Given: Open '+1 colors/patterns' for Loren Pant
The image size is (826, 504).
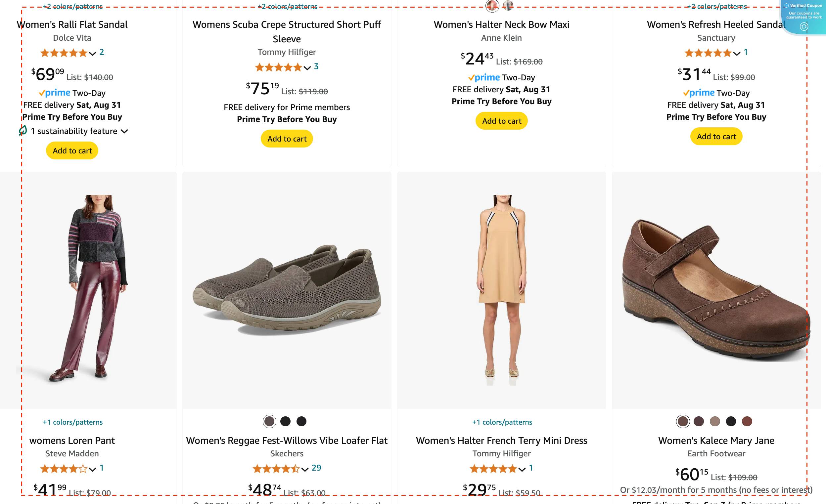Looking at the screenshot, I should (72, 422).
